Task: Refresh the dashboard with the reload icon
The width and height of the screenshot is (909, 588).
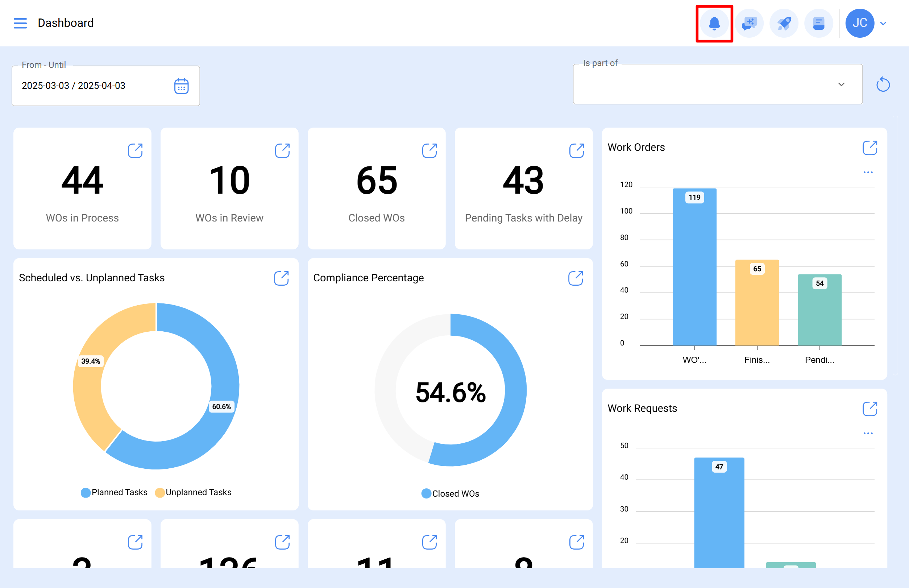Action: [x=883, y=84]
